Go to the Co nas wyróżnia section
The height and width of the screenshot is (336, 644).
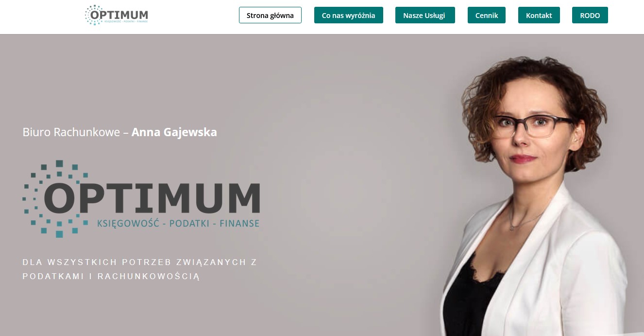(349, 15)
